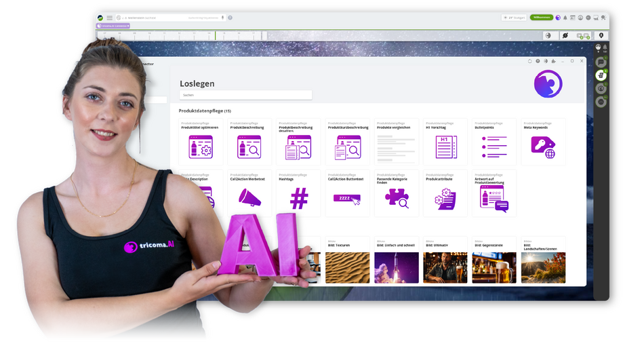Open Passende Kategorie finden puzzle tile
This screenshot has width=644, height=352.
click(397, 193)
